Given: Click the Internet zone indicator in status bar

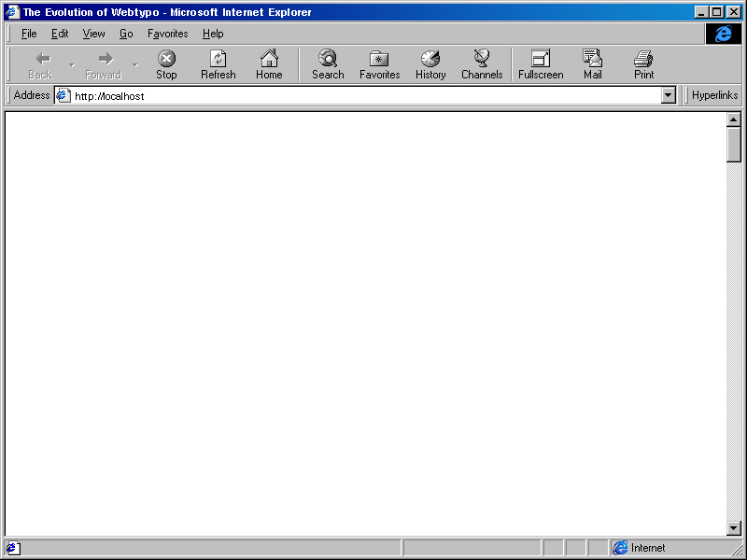Looking at the screenshot, I should (639, 548).
